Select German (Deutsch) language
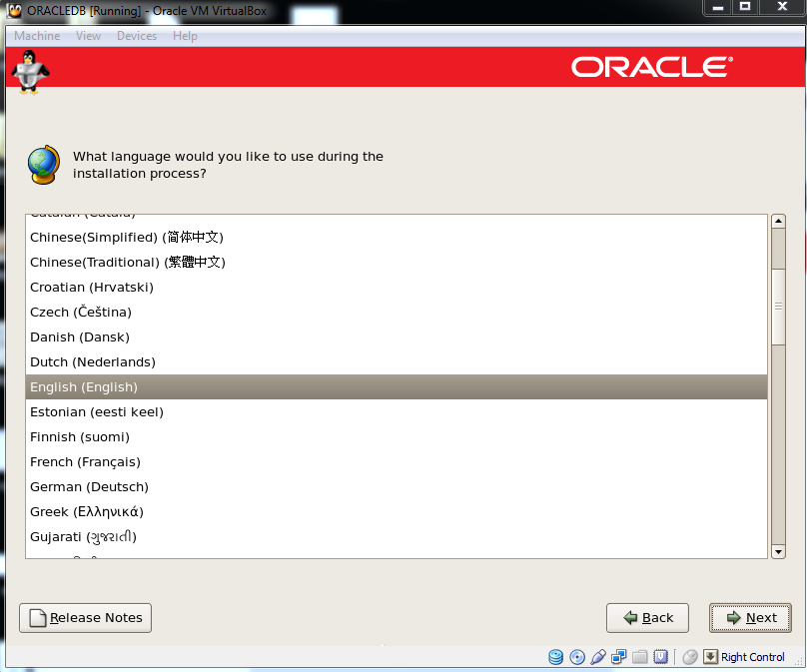The height and width of the screenshot is (672, 807). coord(397,486)
